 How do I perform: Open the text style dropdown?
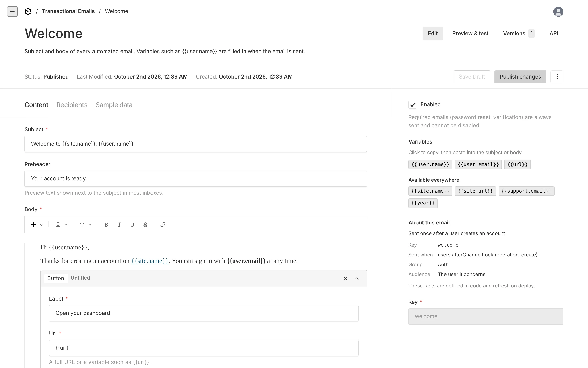(86, 225)
